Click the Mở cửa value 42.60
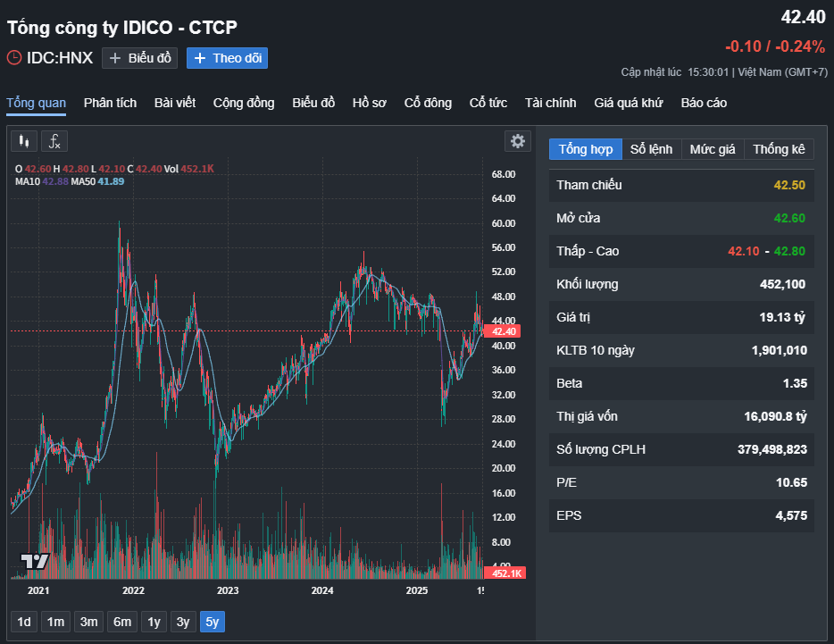The height and width of the screenshot is (644, 834). (x=789, y=218)
